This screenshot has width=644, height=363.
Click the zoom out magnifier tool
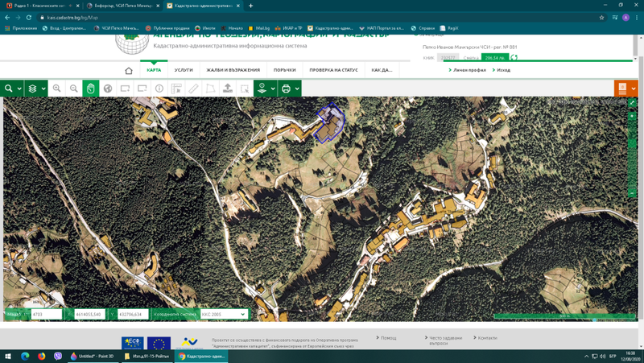[73, 89]
